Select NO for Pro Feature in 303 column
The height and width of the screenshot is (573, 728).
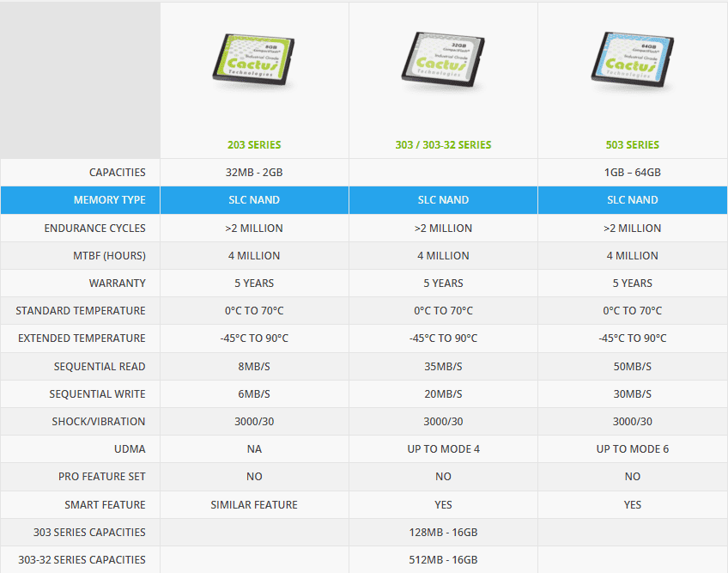(x=443, y=476)
